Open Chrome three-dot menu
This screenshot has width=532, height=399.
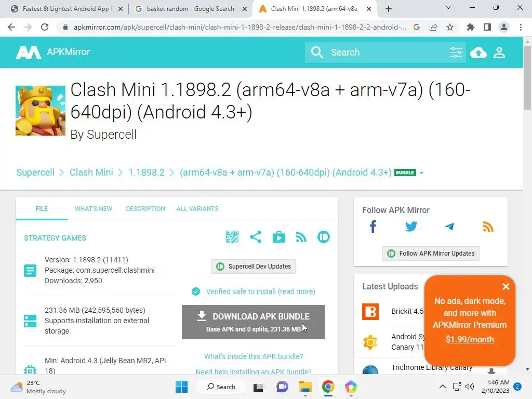click(521, 27)
